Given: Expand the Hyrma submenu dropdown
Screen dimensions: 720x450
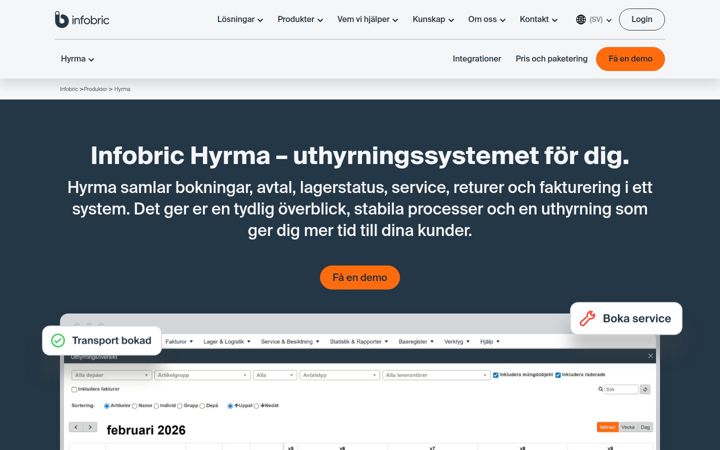Looking at the screenshot, I should point(78,59).
